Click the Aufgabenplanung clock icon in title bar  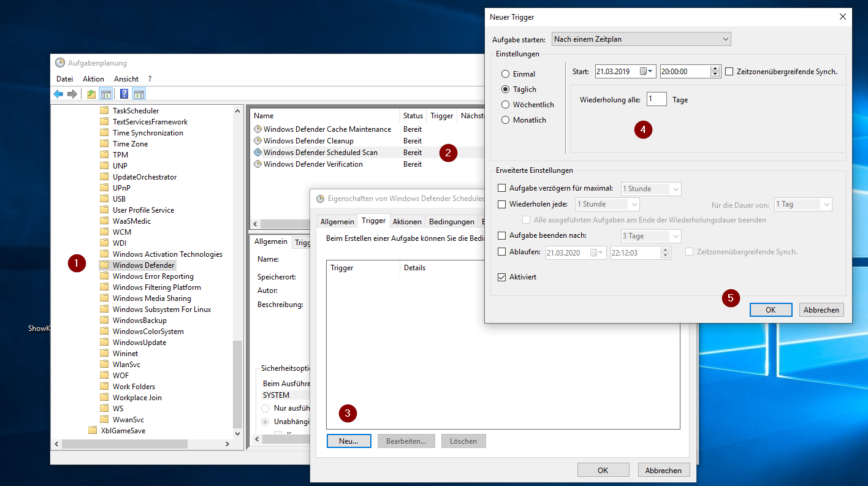(59, 63)
